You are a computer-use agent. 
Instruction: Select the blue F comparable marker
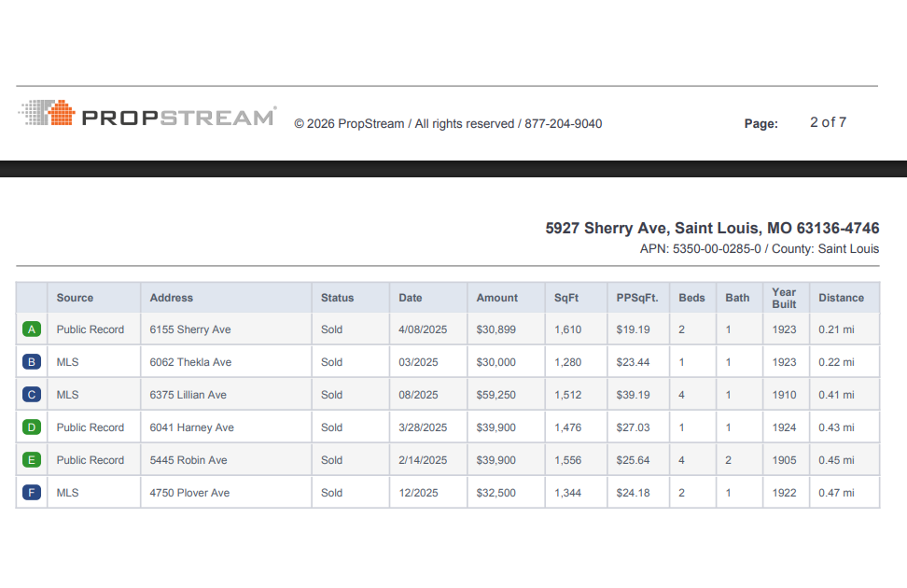point(32,493)
